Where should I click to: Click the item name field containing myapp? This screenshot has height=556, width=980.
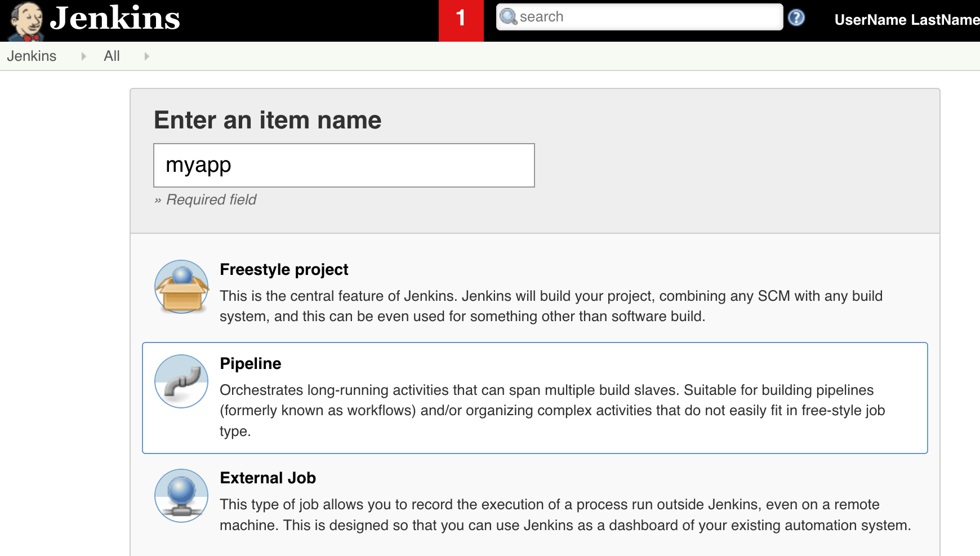click(x=344, y=165)
